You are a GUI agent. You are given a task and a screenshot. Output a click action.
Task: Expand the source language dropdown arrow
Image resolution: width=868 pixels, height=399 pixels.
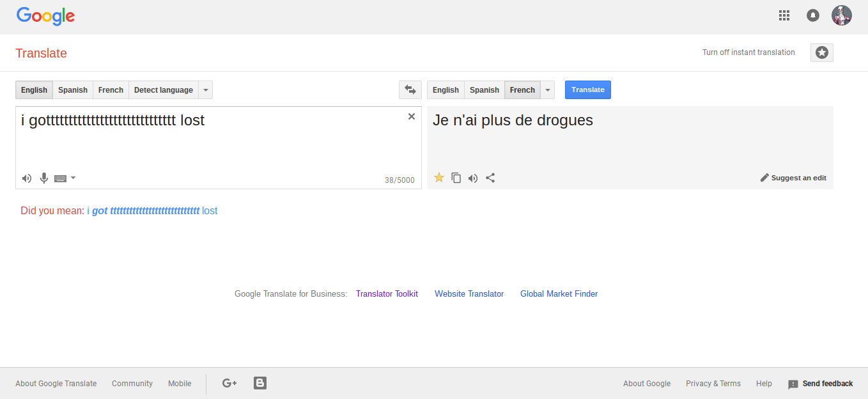(x=205, y=90)
